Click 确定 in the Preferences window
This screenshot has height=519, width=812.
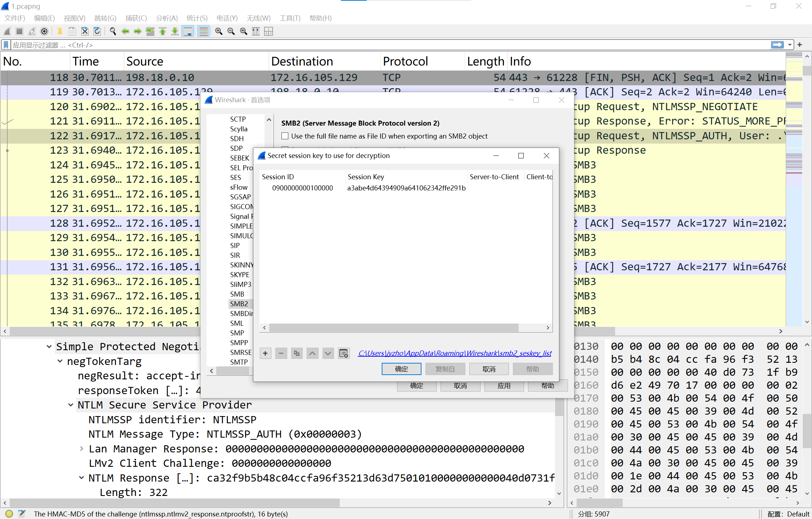click(416, 386)
